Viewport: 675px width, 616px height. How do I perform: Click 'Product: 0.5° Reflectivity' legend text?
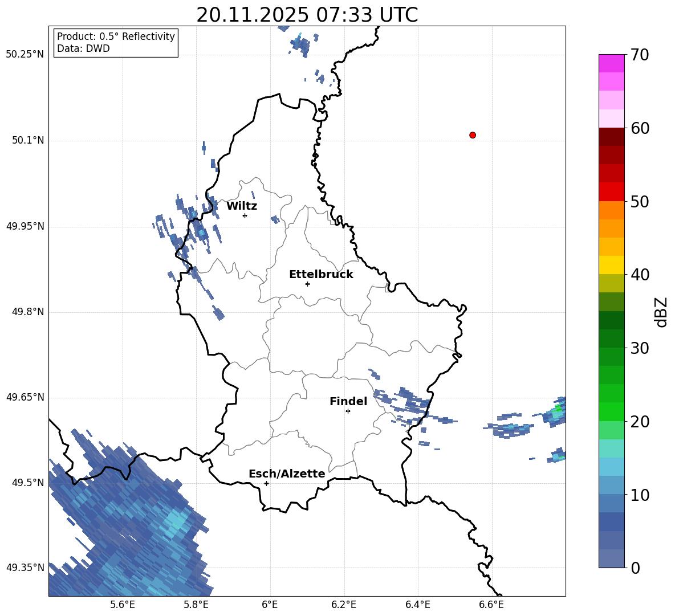[116, 36]
